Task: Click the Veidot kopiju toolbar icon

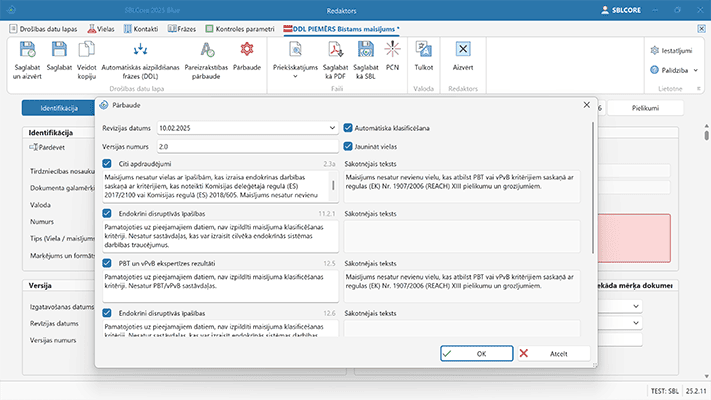Action: (88, 48)
